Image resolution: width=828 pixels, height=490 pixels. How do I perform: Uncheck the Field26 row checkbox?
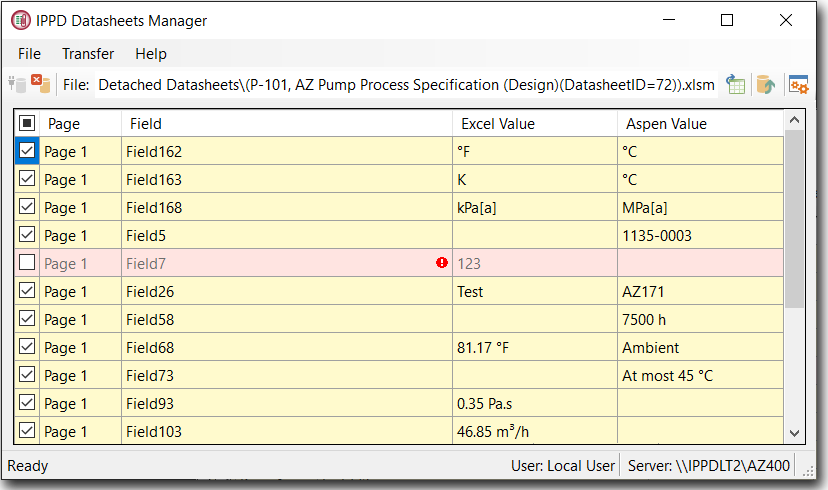pos(27,291)
